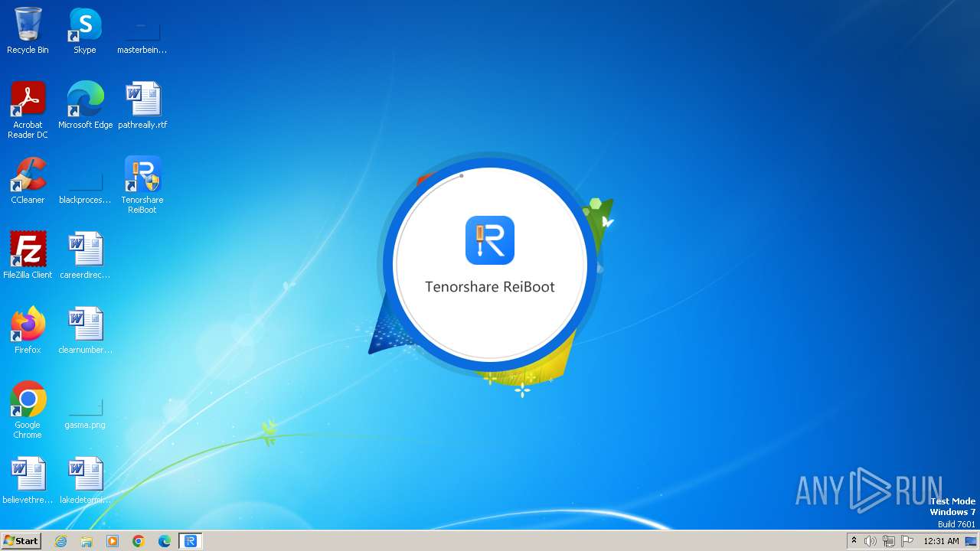Open FileZilla Client shortcut

coord(28,256)
